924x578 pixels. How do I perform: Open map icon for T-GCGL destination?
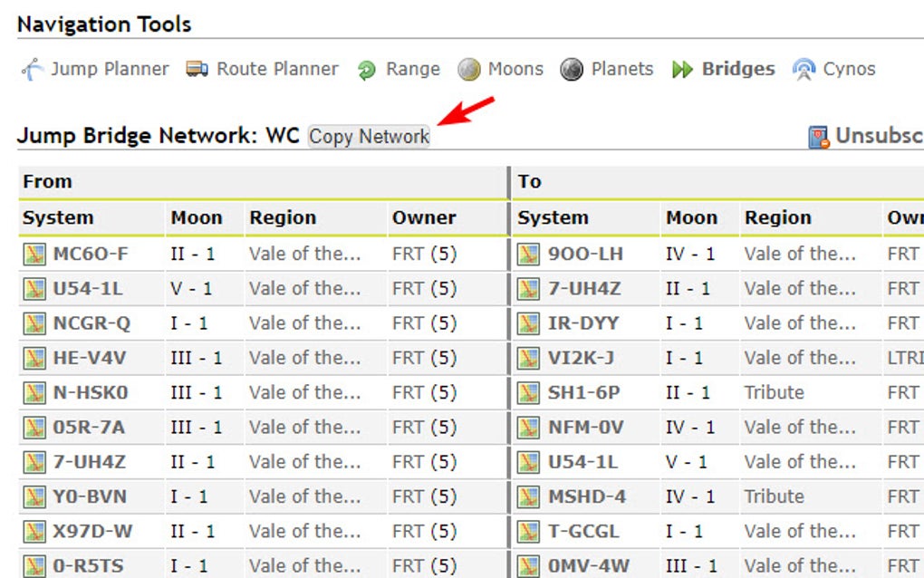pos(529,533)
